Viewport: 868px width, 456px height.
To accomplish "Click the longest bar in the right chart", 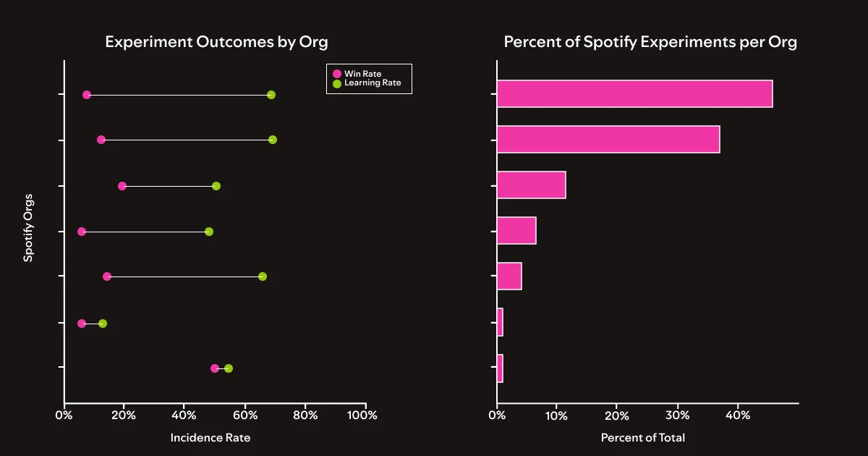I will pos(634,94).
